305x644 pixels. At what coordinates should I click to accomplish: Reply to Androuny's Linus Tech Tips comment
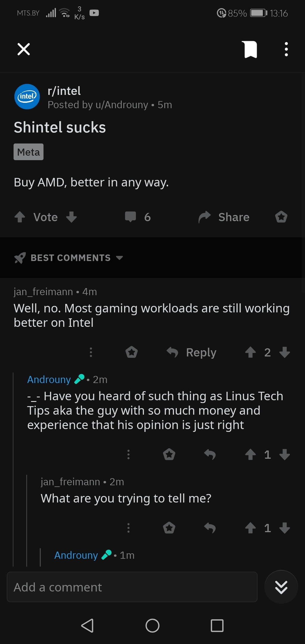[x=210, y=455]
